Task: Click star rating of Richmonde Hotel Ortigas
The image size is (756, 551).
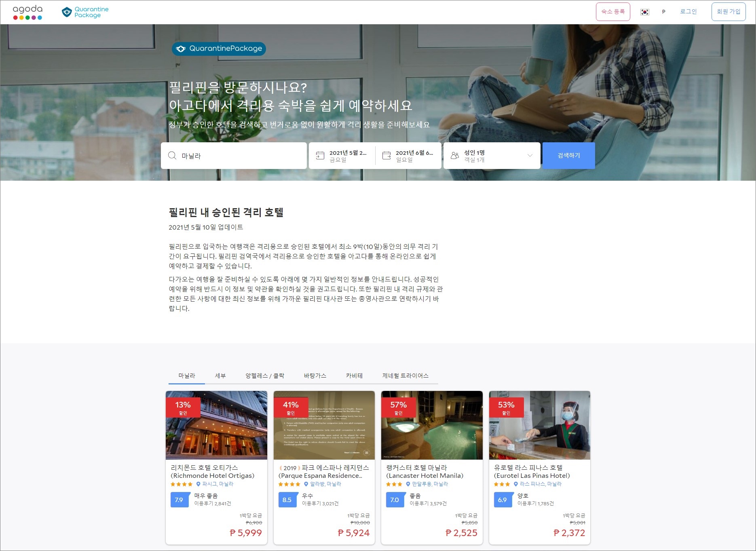Action: (x=182, y=484)
